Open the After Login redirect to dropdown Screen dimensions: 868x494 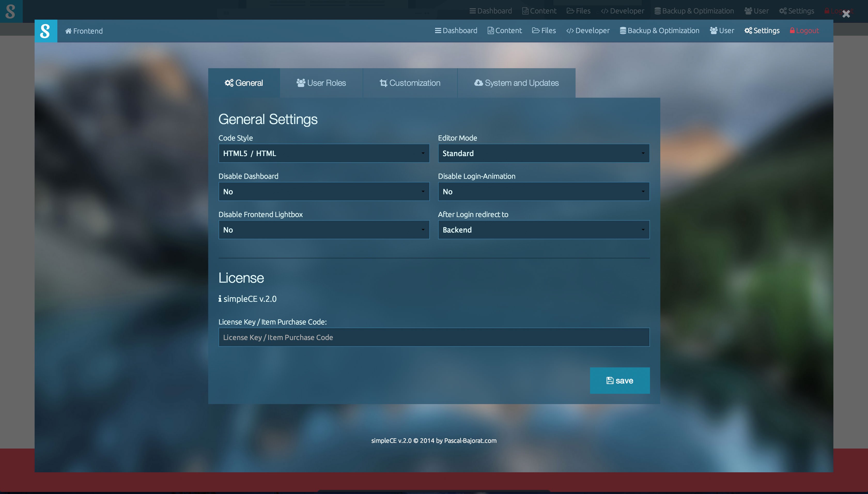(543, 230)
